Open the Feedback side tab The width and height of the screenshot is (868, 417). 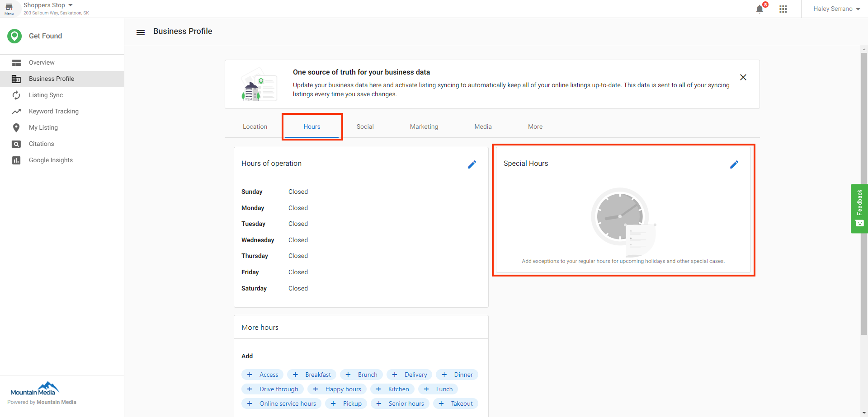pos(859,208)
